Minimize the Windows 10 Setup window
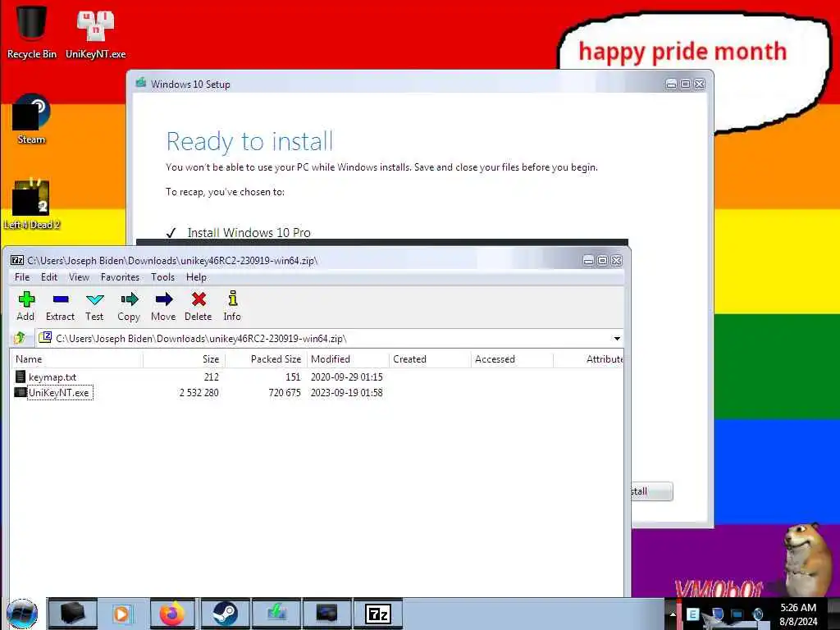 coord(671,84)
